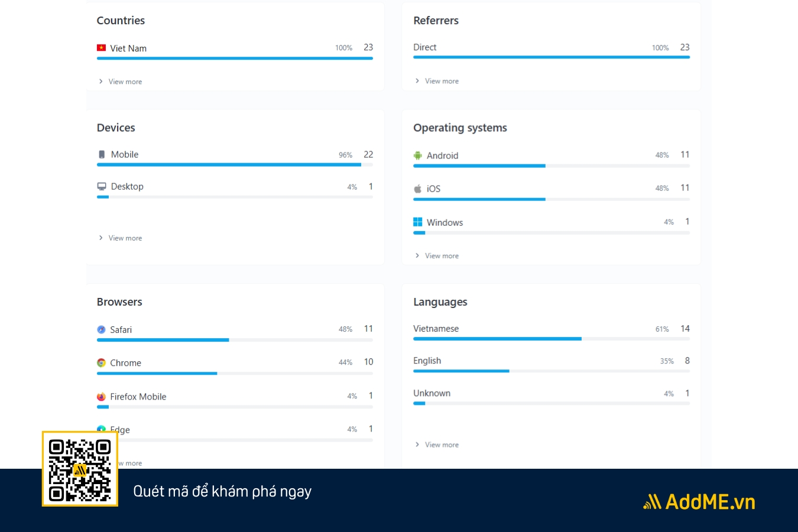The image size is (798, 532).
Task: Click the Devices section heading
Action: coord(116,128)
